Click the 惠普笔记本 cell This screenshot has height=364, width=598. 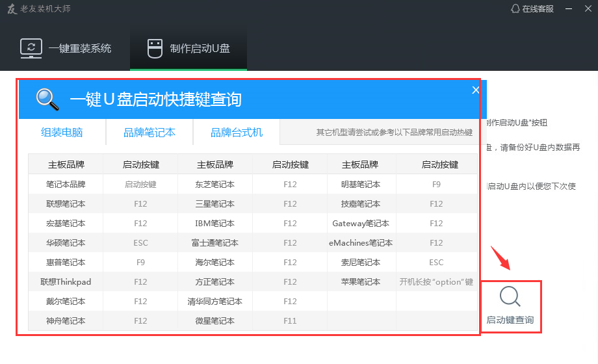tap(66, 262)
